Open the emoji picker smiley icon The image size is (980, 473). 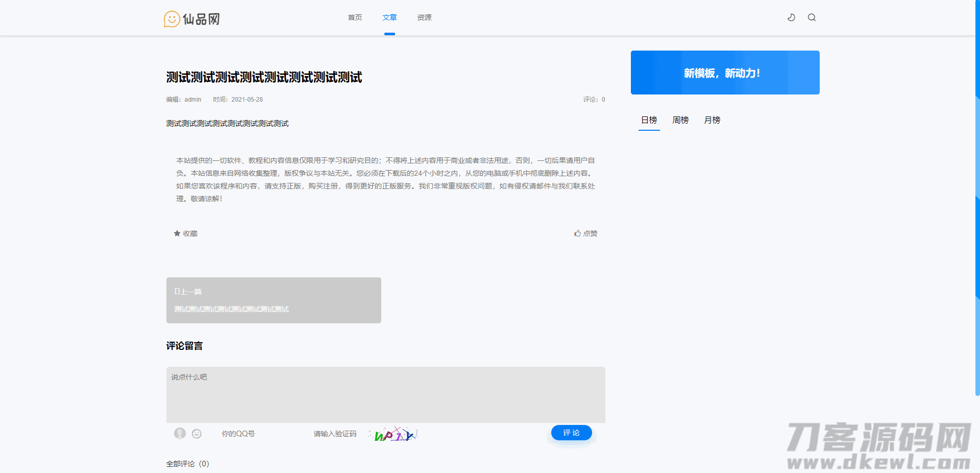tap(197, 434)
